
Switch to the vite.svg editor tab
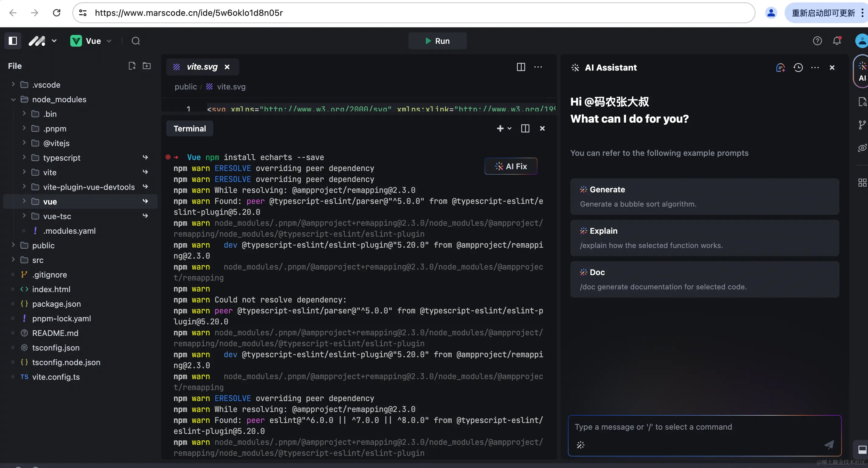click(x=201, y=67)
